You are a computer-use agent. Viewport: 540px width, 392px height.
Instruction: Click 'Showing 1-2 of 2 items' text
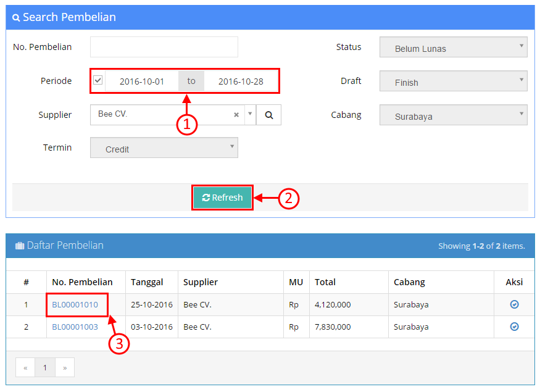tap(481, 246)
